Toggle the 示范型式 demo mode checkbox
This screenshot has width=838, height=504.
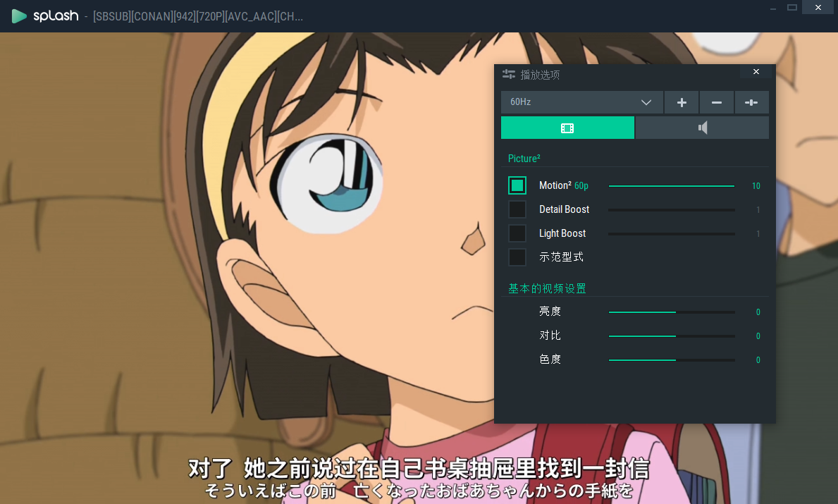tap(517, 257)
